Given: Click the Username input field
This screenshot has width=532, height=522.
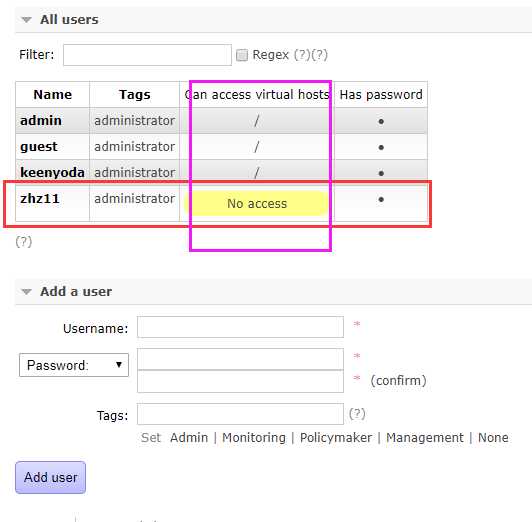Looking at the screenshot, I should point(241,327).
